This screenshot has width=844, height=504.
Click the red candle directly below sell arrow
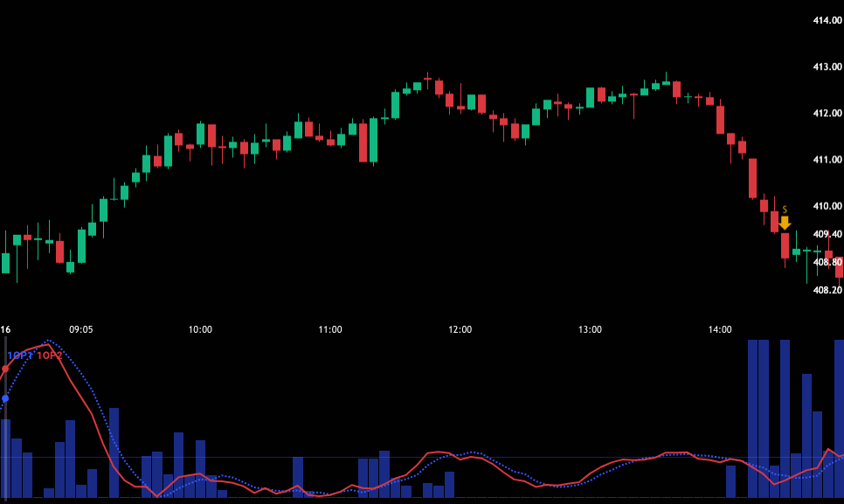[785, 245]
